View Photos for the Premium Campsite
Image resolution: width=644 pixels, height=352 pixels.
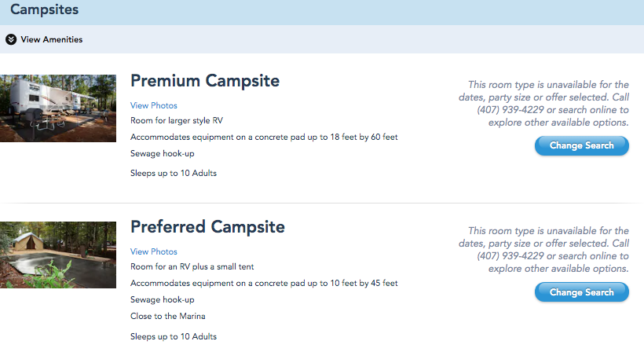pyautogui.click(x=154, y=105)
